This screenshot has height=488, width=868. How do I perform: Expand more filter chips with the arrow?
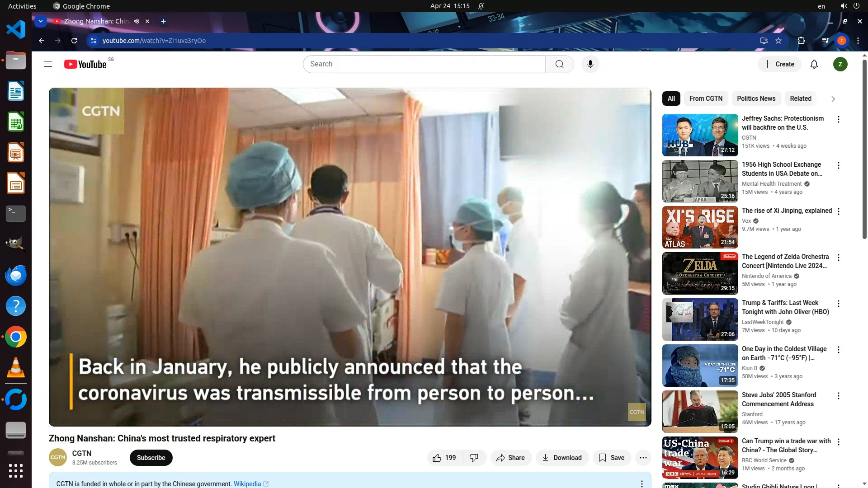[833, 99]
